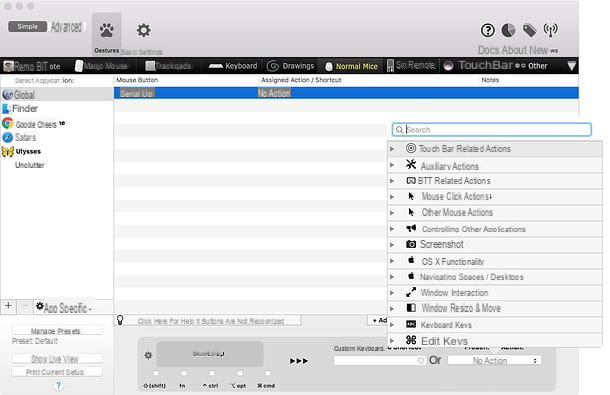The width and height of the screenshot is (610, 395).
Task: Open the mouse button selector field
Action: coord(210,354)
